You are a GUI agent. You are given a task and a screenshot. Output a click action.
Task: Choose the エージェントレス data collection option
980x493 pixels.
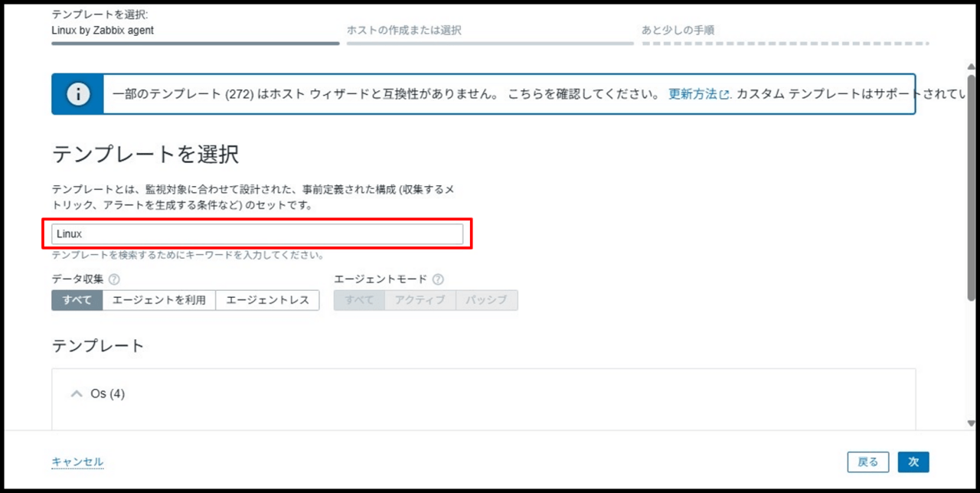point(267,300)
